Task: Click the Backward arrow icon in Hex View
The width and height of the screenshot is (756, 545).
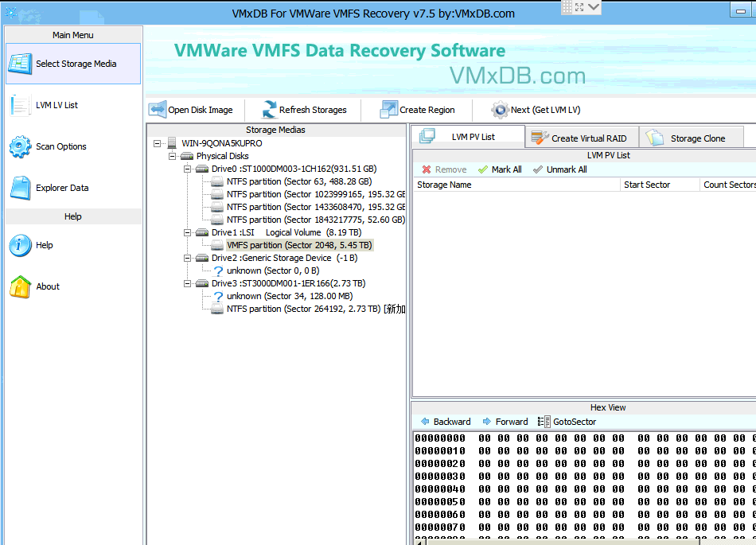Action: click(425, 422)
